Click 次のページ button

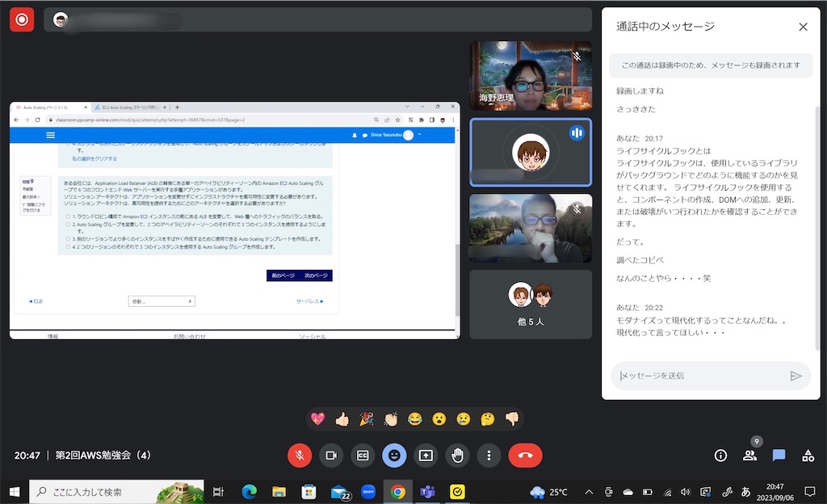click(x=316, y=275)
